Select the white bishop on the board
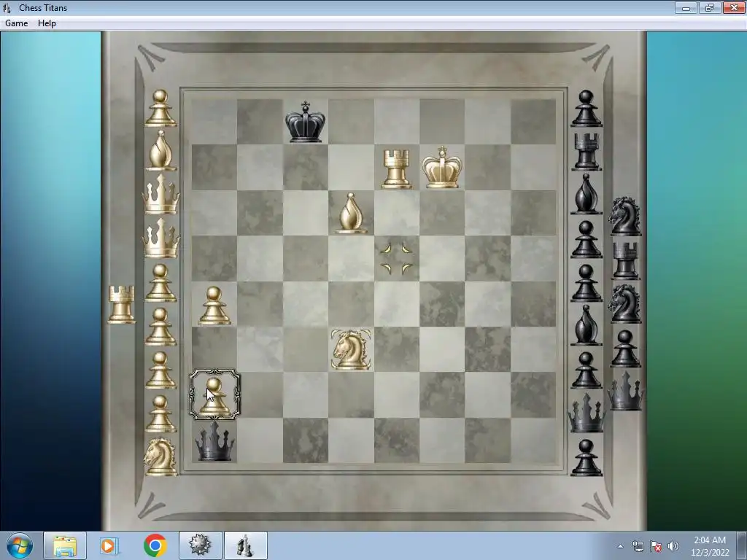The height and width of the screenshot is (560, 747). [x=351, y=214]
